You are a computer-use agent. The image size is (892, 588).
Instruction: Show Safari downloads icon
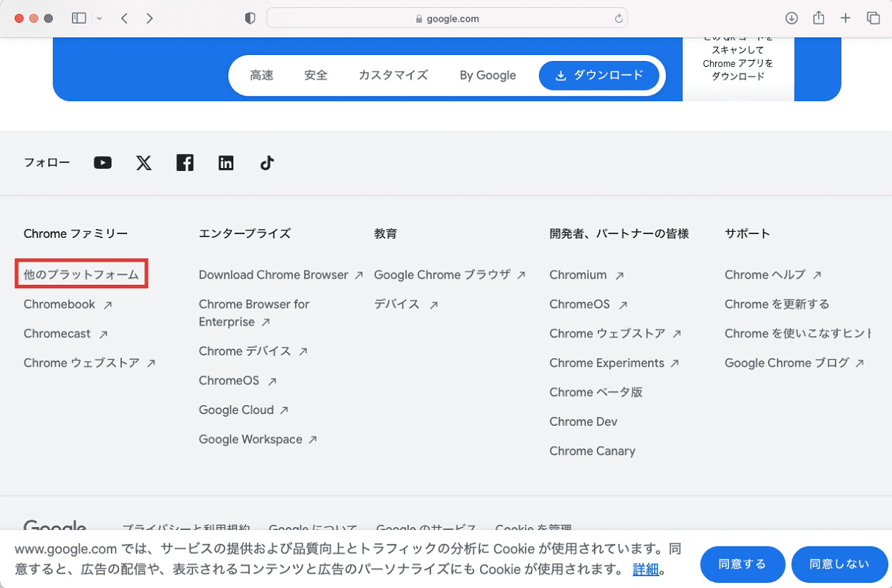click(x=792, y=19)
